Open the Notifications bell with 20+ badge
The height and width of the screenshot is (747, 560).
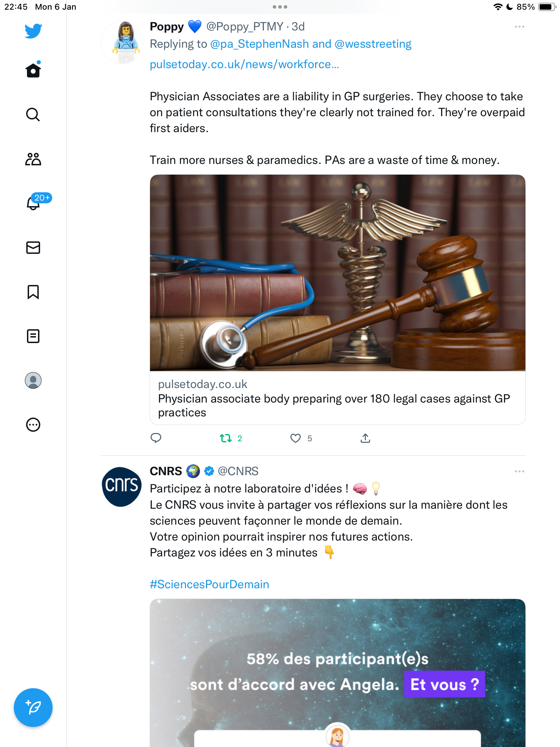[33, 203]
